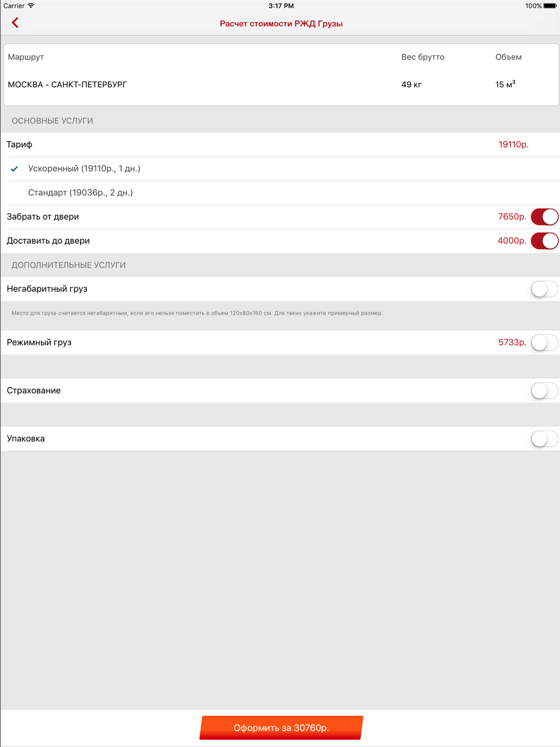Enable the Страхование switch

pos(544,391)
